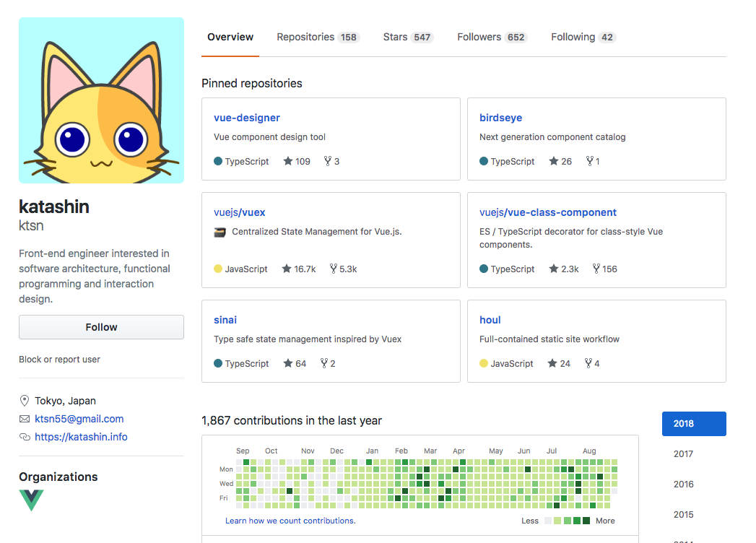Click the location pin icon beside Tokyo
This screenshot has height=543, width=756.
tap(24, 401)
